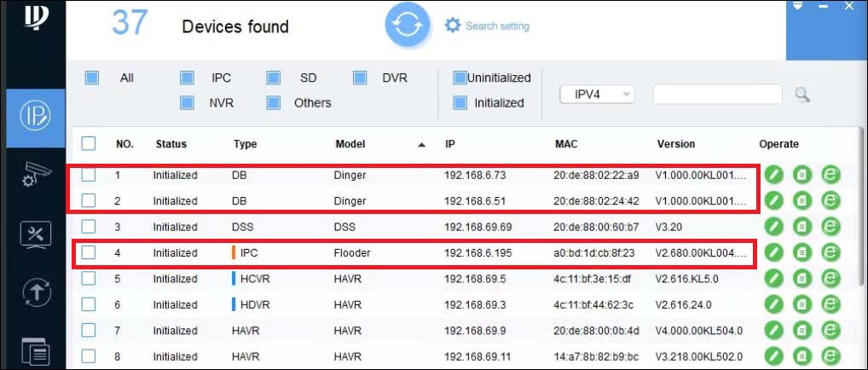Open web page for Flooder device
The height and width of the screenshot is (370, 868).
(x=830, y=252)
